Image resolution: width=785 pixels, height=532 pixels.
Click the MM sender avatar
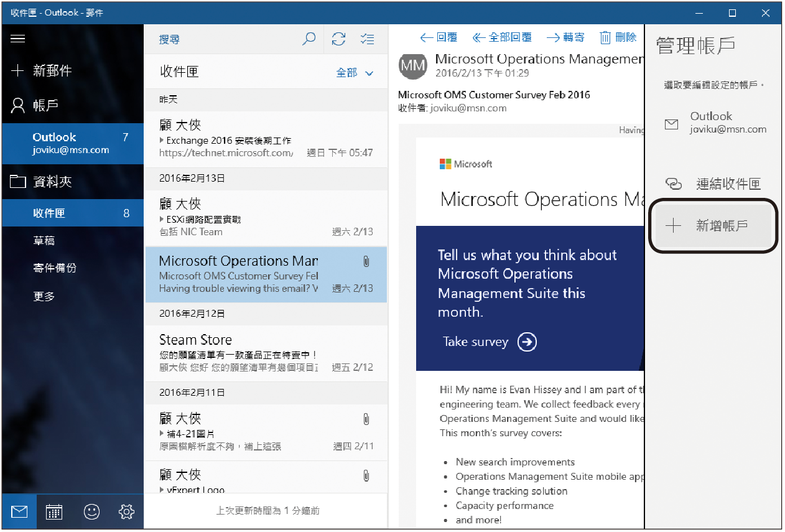(x=413, y=65)
